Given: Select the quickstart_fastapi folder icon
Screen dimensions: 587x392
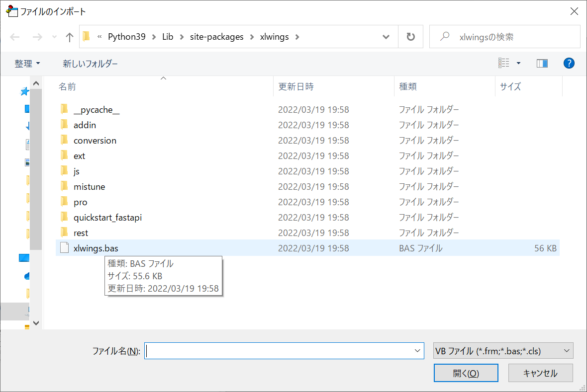Looking at the screenshot, I should [x=64, y=217].
